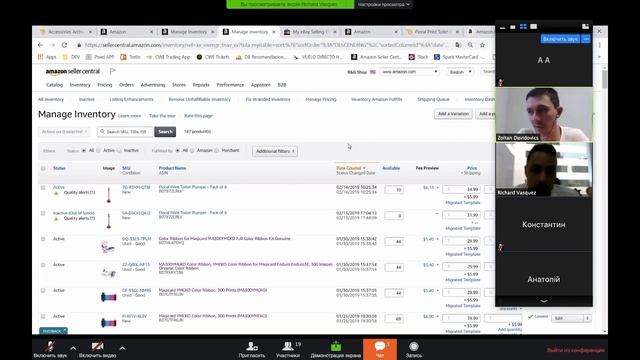Click the Shipping Queue link
This screenshot has width=640, height=360.
[x=433, y=99]
